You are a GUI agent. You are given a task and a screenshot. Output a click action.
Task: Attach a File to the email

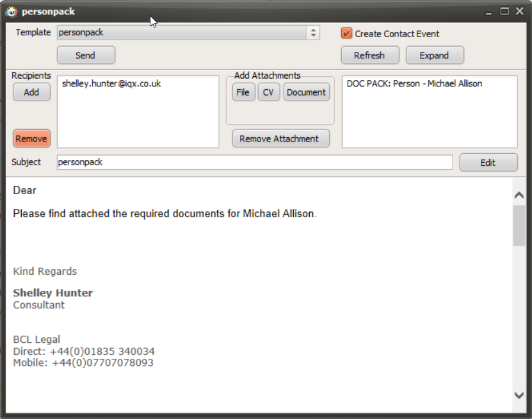pyautogui.click(x=243, y=92)
